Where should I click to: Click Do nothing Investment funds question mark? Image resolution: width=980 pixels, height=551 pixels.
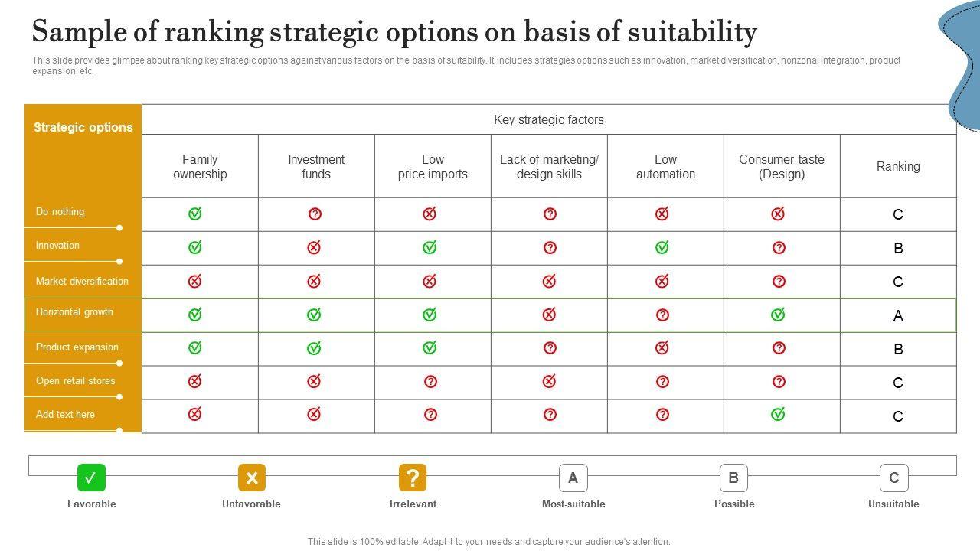point(315,214)
